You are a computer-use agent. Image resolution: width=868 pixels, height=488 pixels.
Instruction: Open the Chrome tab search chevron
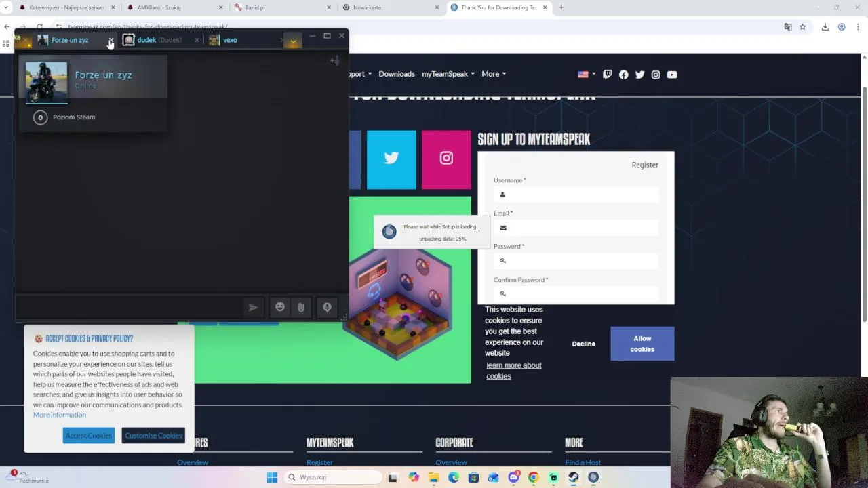[7, 7]
